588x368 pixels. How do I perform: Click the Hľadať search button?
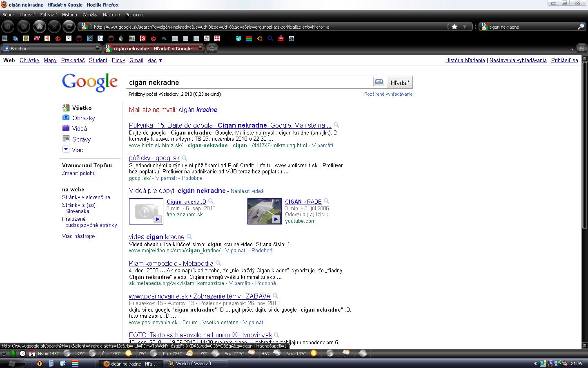click(399, 82)
